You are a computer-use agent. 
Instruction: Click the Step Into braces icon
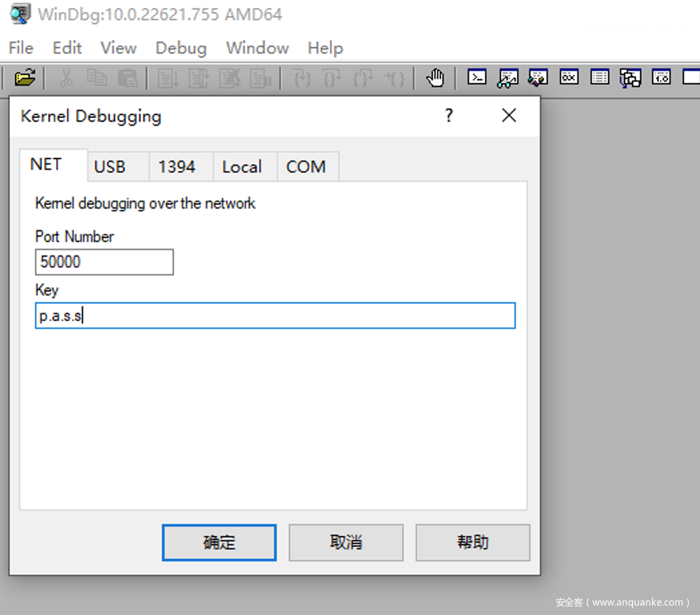tap(302, 78)
